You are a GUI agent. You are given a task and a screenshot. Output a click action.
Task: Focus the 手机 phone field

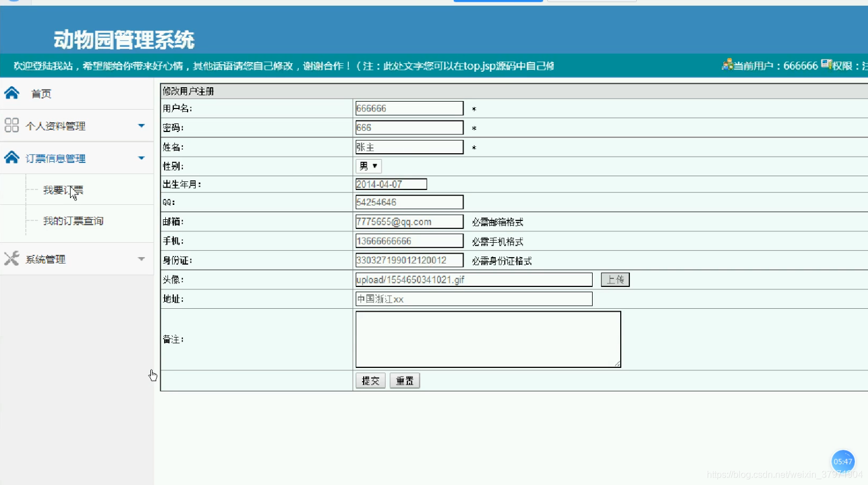click(x=409, y=241)
